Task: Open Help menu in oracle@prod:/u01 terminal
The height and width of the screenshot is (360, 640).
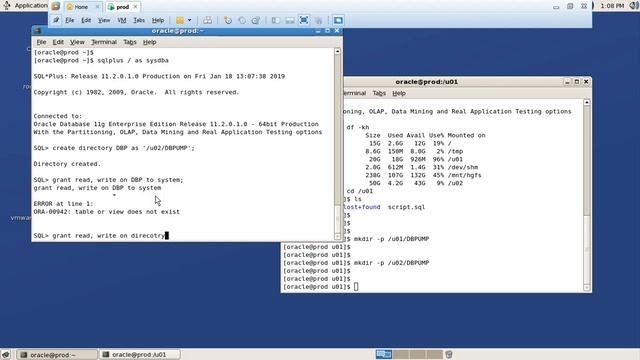Action: click(399, 93)
